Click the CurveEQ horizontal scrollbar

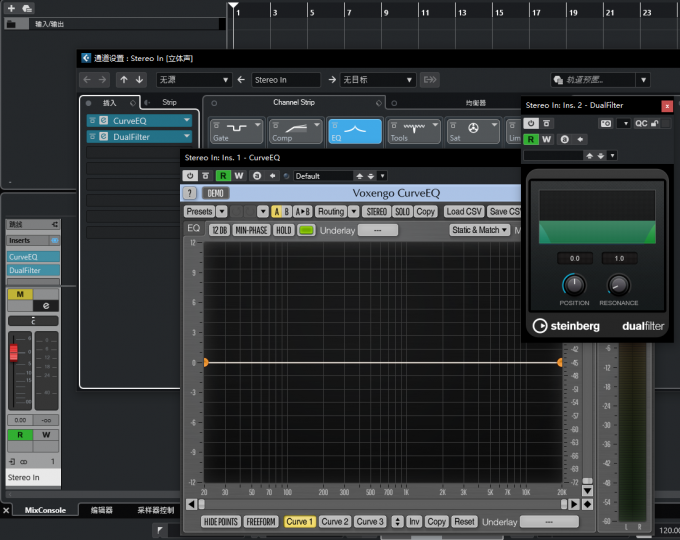pos(382,504)
